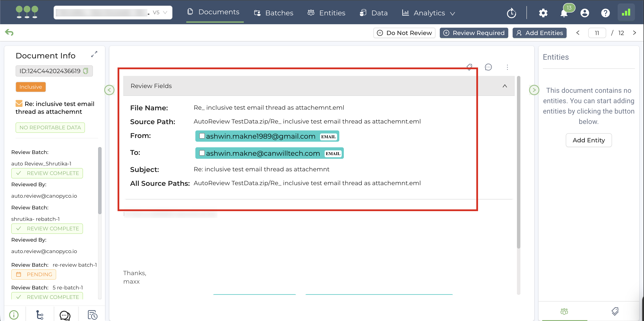Click the green back arrow icon
Screen dimensions: 644x321
(9, 32)
